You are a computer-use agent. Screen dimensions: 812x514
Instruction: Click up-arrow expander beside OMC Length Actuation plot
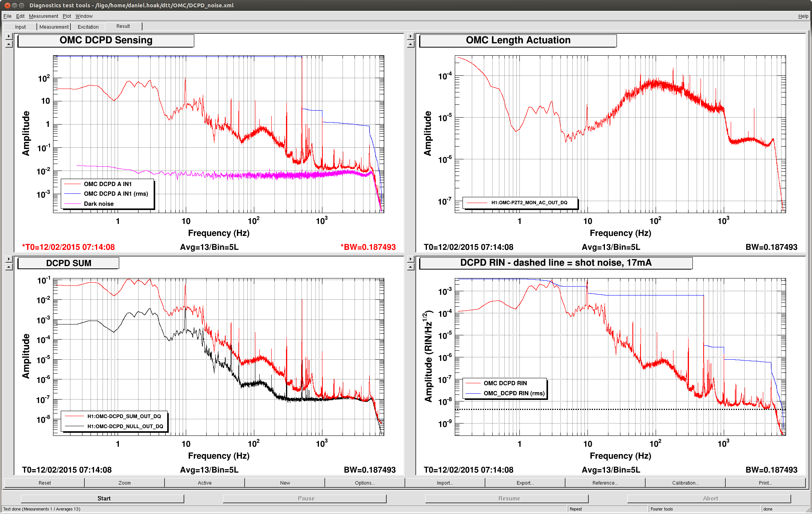(411, 44)
